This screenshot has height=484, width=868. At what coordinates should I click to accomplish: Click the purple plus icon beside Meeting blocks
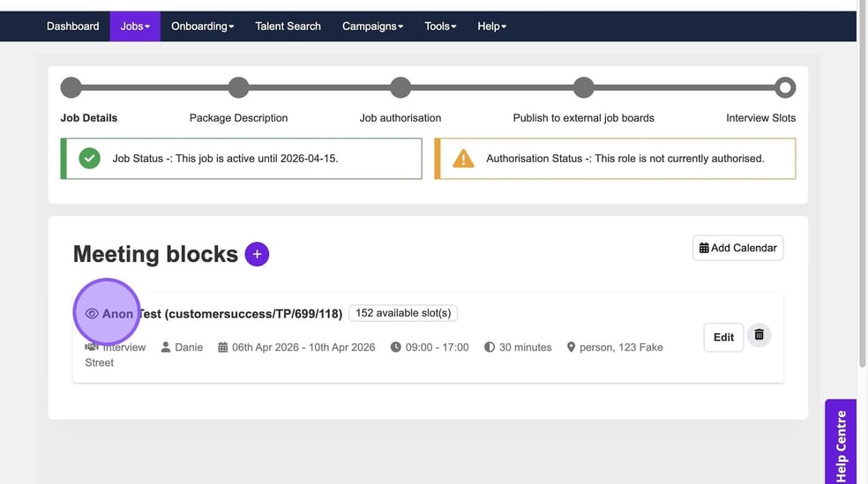(x=257, y=254)
